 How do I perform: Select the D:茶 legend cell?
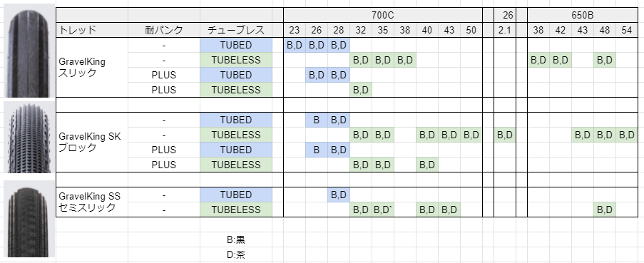pos(236,254)
